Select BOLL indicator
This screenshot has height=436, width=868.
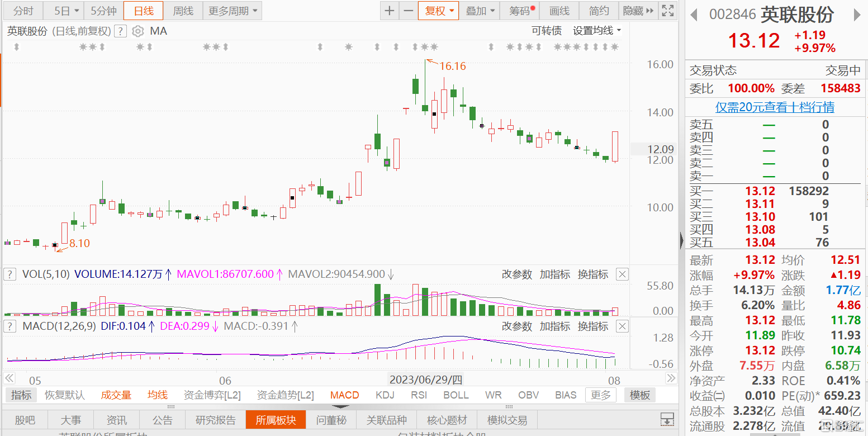(456, 395)
